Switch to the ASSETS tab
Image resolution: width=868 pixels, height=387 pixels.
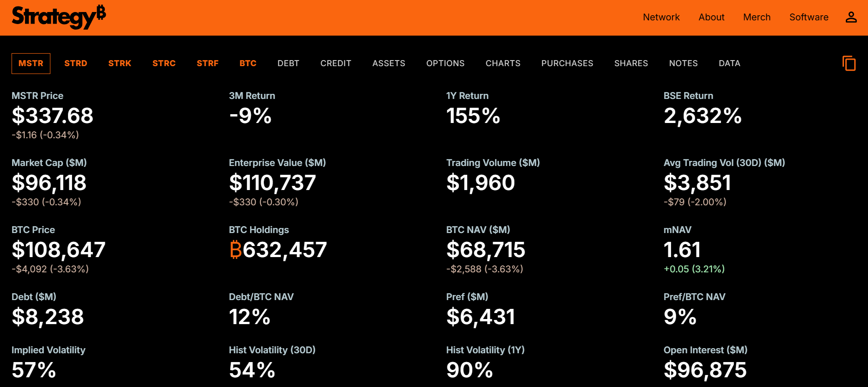389,63
